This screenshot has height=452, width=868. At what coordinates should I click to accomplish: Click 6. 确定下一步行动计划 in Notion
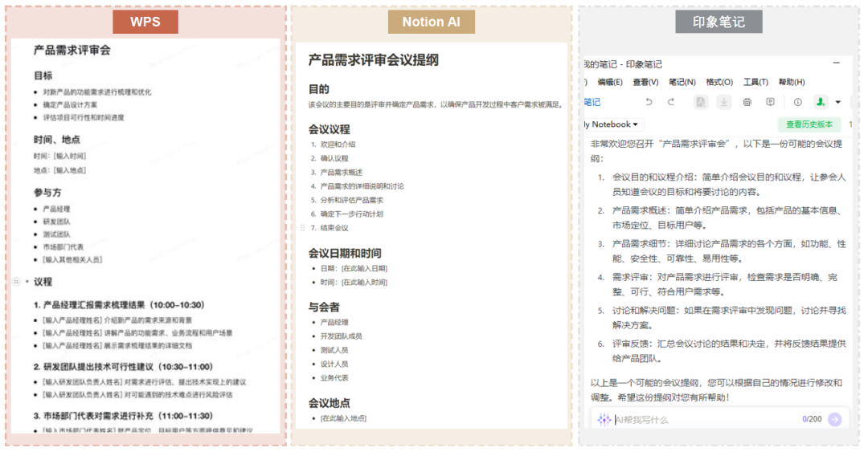point(347,214)
